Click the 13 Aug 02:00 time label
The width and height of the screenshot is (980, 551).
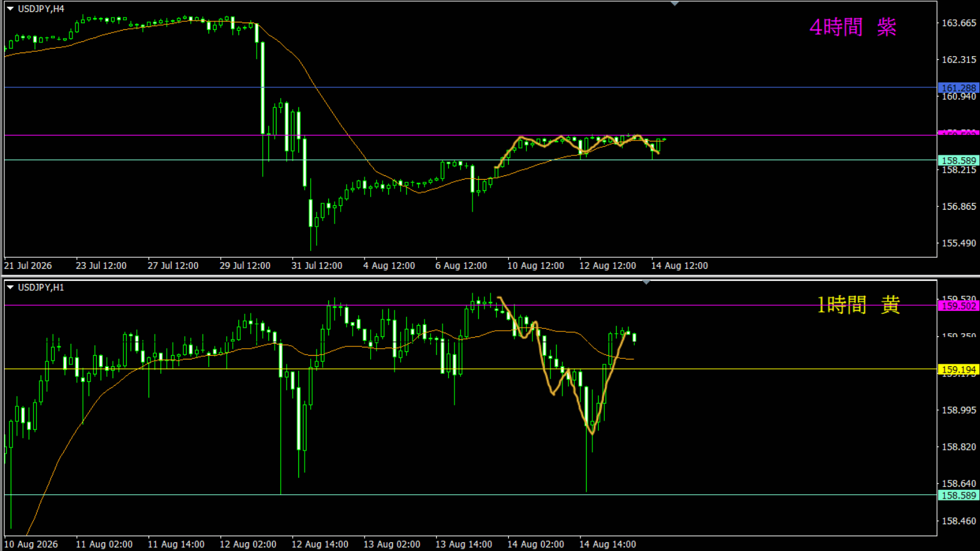[392, 544]
